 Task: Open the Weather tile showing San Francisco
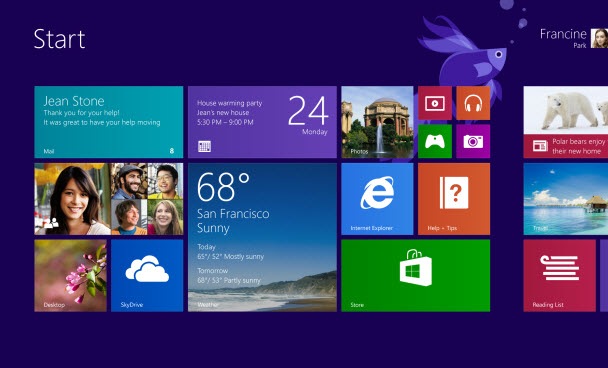(262, 237)
